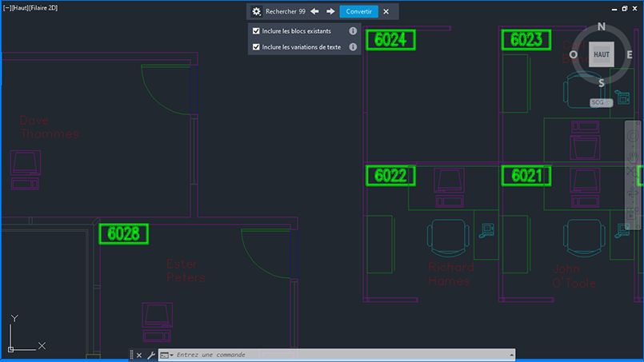Select computer block in Dave Thommes office
The width and height of the screenshot is (644, 362).
click(25, 170)
